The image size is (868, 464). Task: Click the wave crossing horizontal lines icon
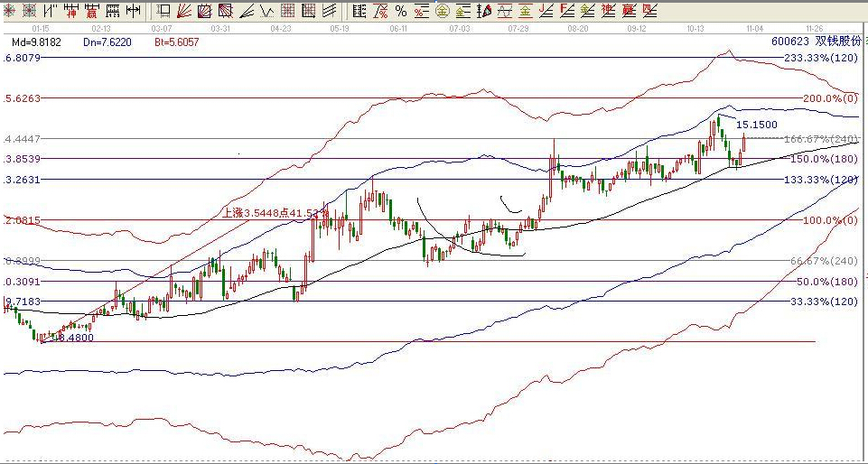coord(504,11)
